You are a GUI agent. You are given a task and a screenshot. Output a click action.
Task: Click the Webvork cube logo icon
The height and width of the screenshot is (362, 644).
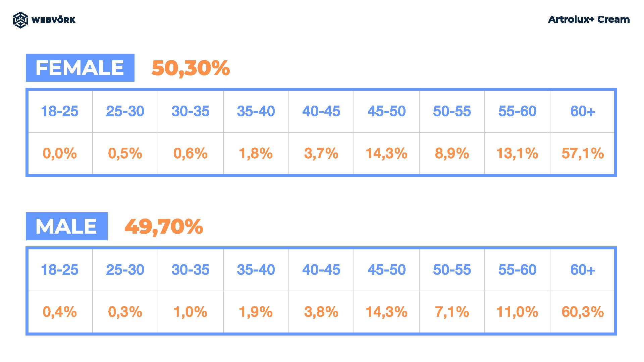pyautogui.click(x=20, y=20)
